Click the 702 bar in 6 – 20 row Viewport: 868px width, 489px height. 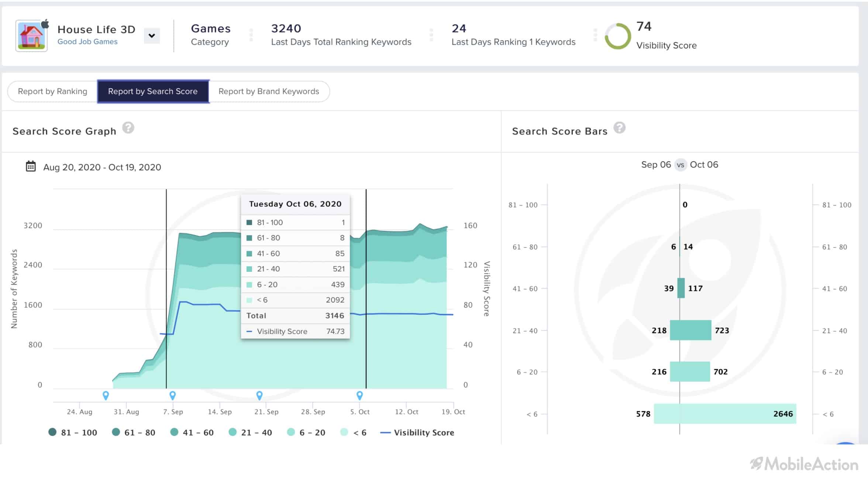pos(695,372)
